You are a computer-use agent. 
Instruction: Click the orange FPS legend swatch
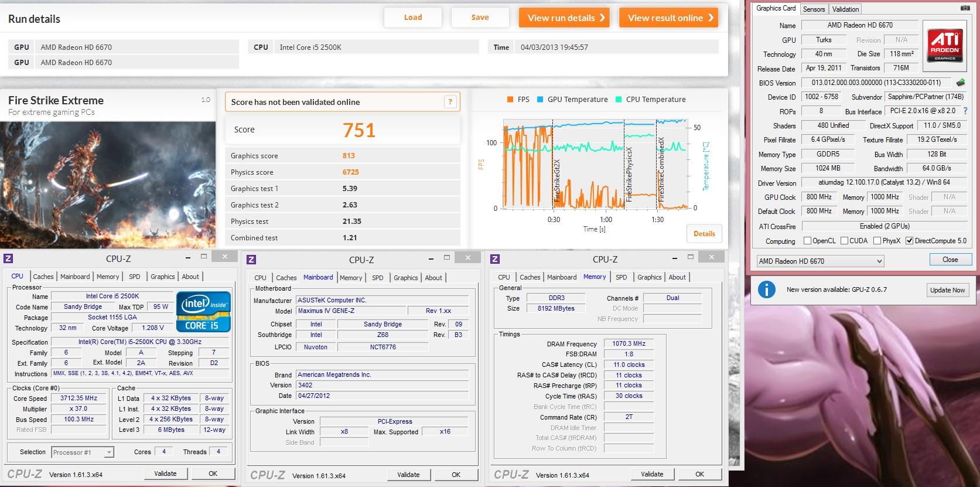(x=510, y=100)
